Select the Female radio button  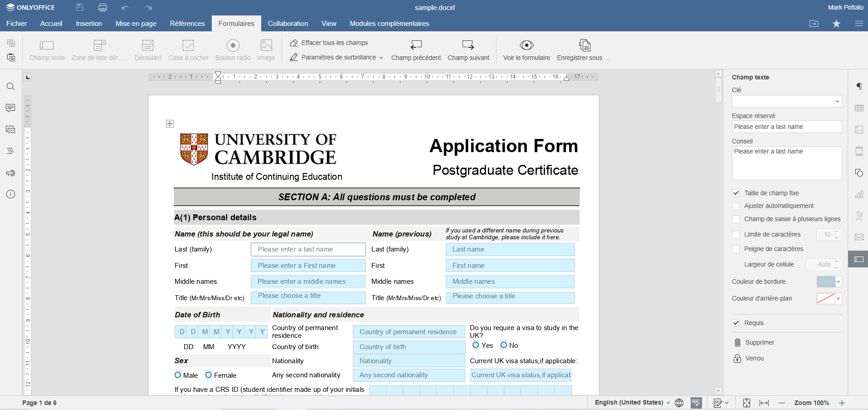(209, 375)
